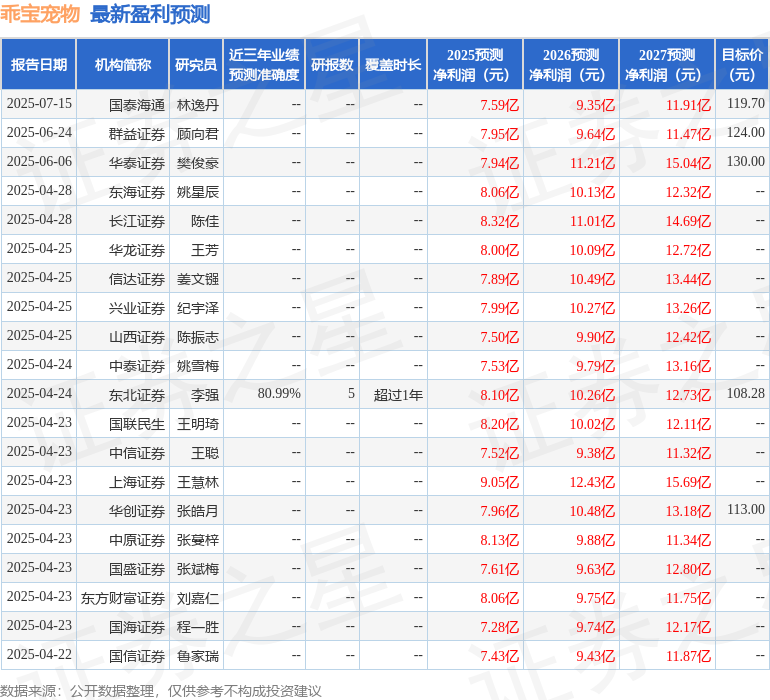Click institution 华创证券
Screen dimensions: 770x700
[137, 511]
